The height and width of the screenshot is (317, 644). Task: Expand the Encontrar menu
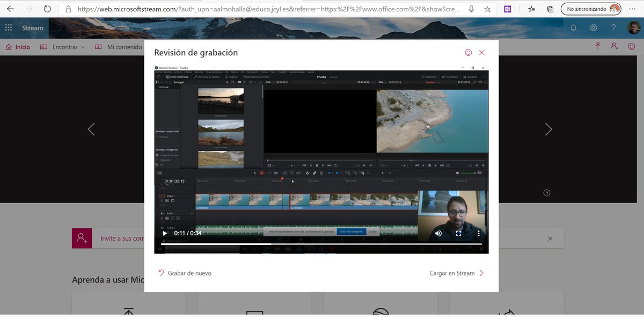(63, 47)
